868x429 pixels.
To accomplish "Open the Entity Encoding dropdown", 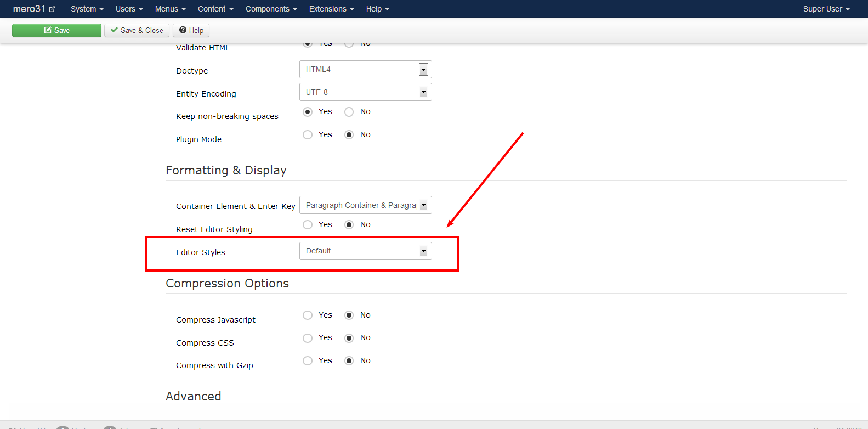I will coord(365,92).
